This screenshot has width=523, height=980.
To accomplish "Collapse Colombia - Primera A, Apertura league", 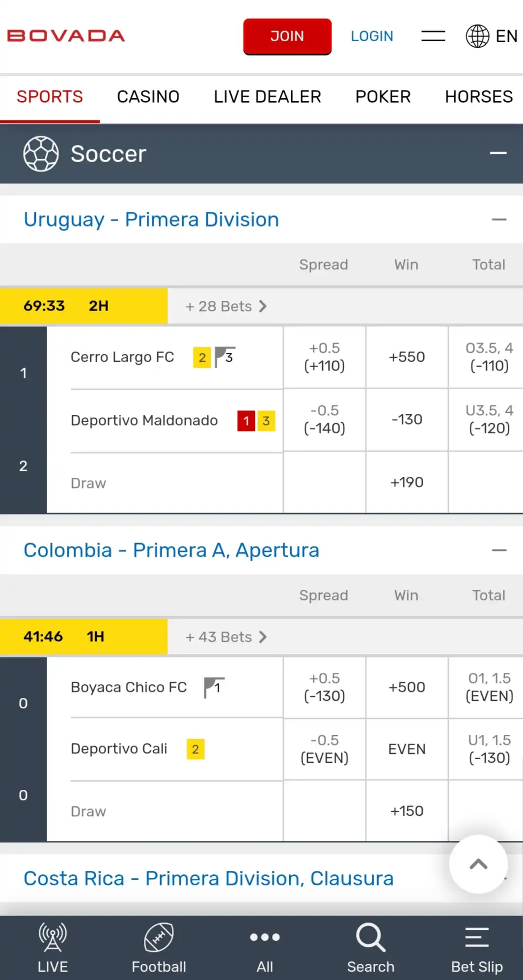I will (x=499, y=550).
